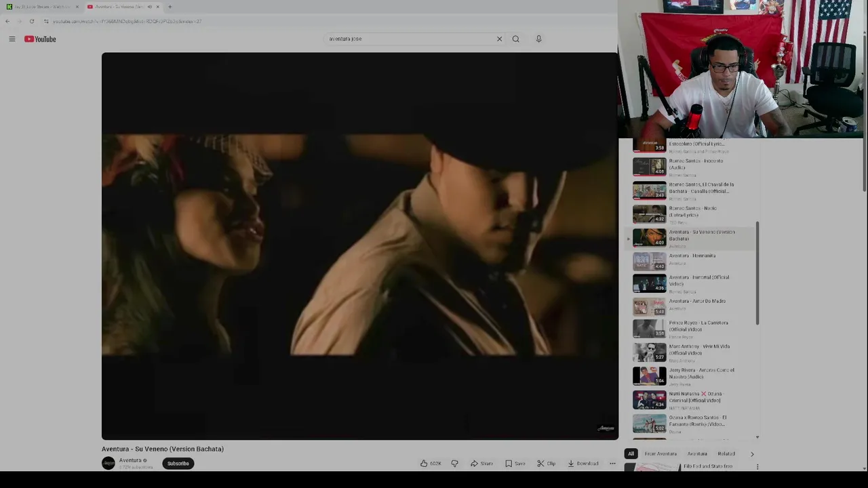Create a Clip with the scissors button
The image size is (868, 488).
point(547,464)
